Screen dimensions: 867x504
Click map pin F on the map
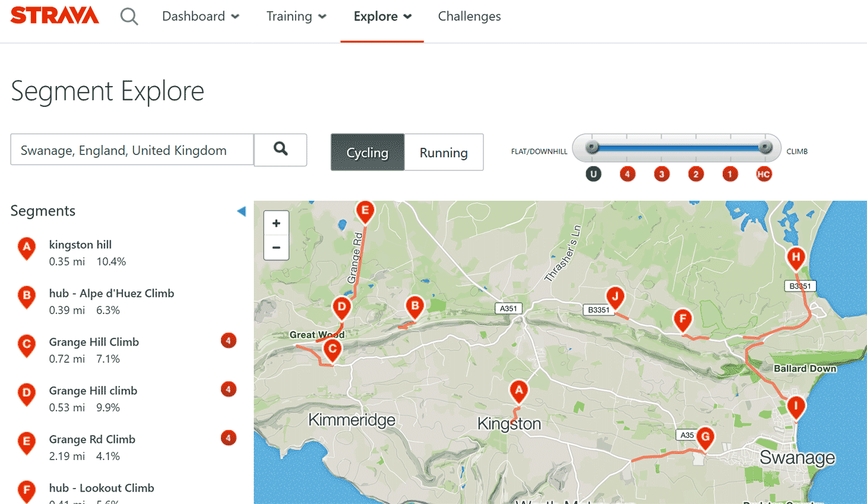click(x=683, y=321)
